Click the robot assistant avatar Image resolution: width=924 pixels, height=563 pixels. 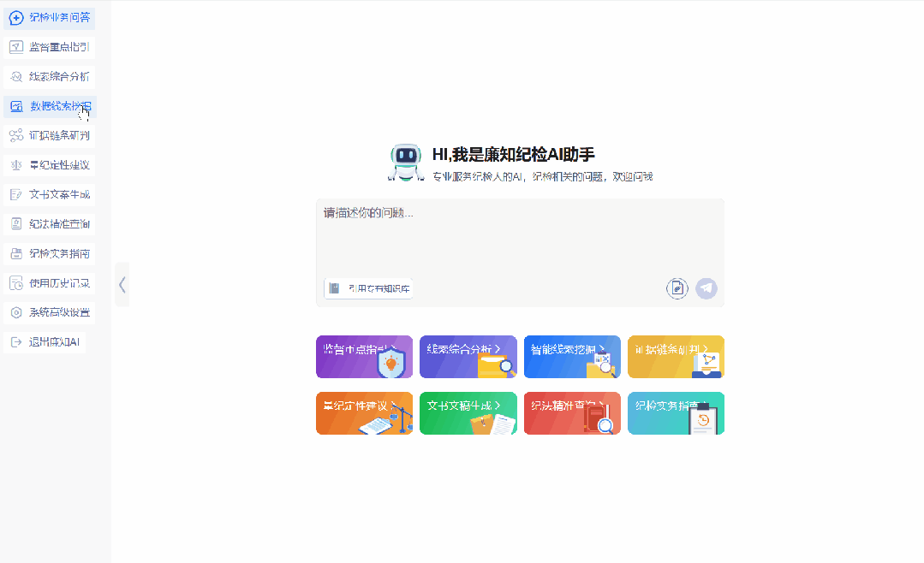406,162
